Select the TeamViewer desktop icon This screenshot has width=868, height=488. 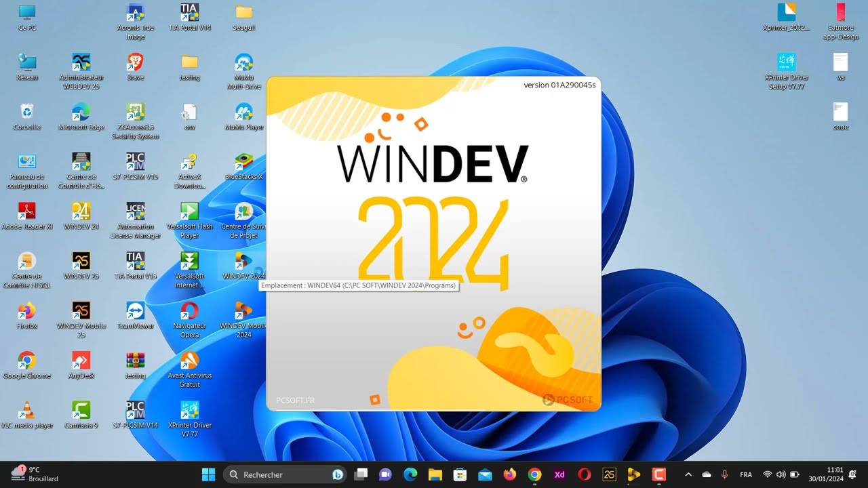(136, 315)
